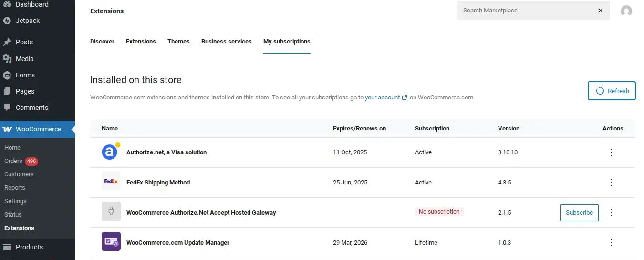Click the Lifetime subscription value
Viewport: 644px width, 260px height.
(426, 243)
